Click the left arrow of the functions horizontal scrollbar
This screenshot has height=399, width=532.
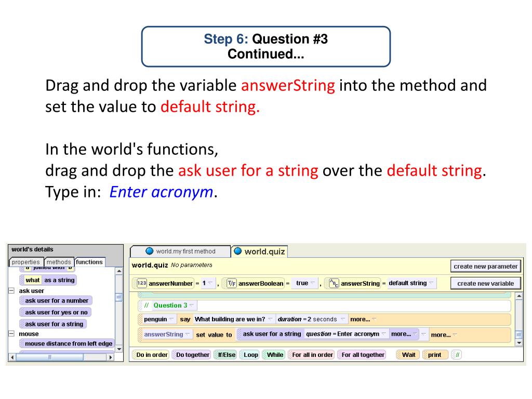[x=12, y=357]
